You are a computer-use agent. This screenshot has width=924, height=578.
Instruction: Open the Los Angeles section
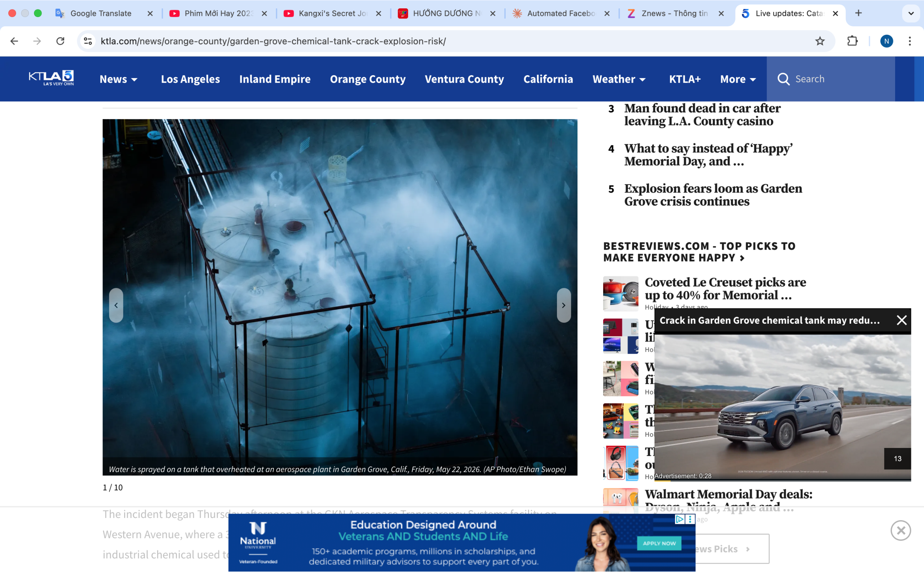[190, 79]
